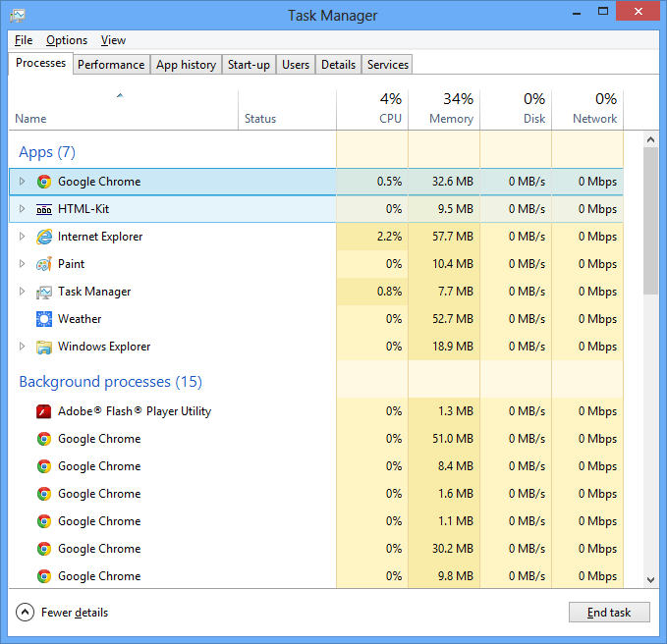Click Chrome icon in the 9.8 MB row
Image resolution: width=667 pixels, height=644 pixels.
[x=44, y=576]
